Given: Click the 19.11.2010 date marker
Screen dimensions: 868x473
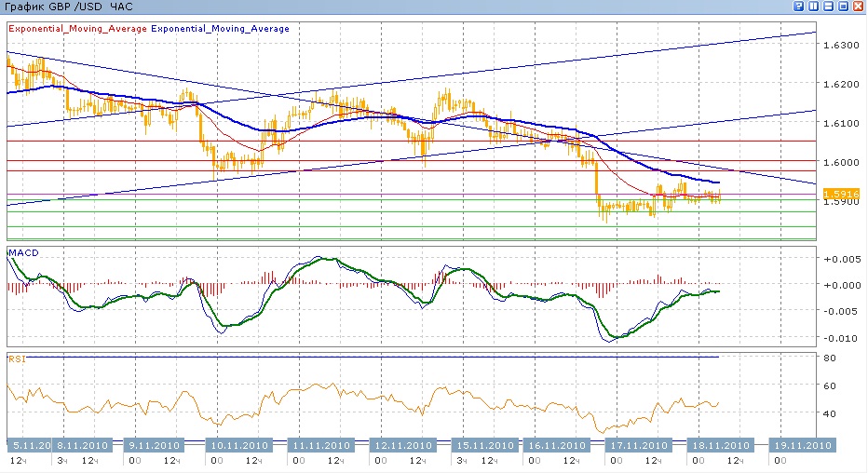Looking at the screenshot, I should coord(802,445).
